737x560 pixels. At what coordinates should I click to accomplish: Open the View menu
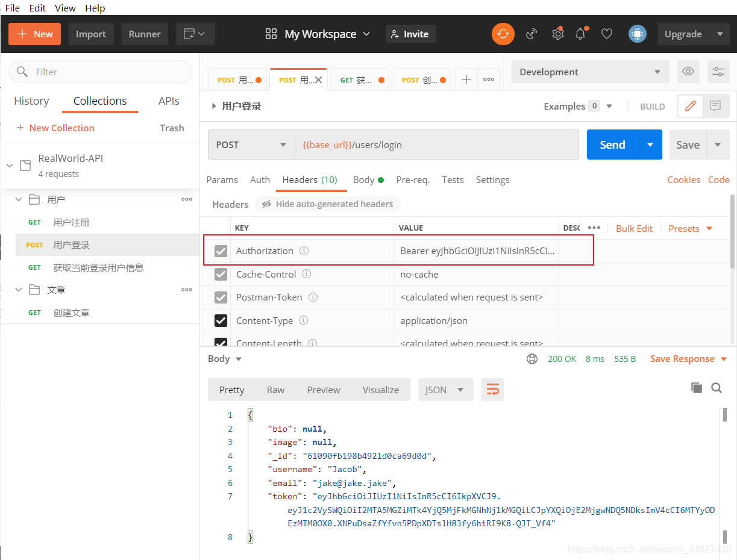click(65, 8)
